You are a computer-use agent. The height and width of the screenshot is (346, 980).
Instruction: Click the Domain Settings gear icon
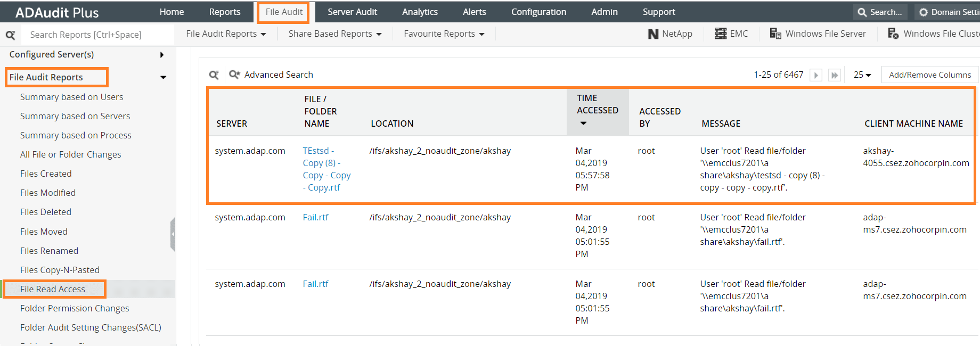[924, 12]
